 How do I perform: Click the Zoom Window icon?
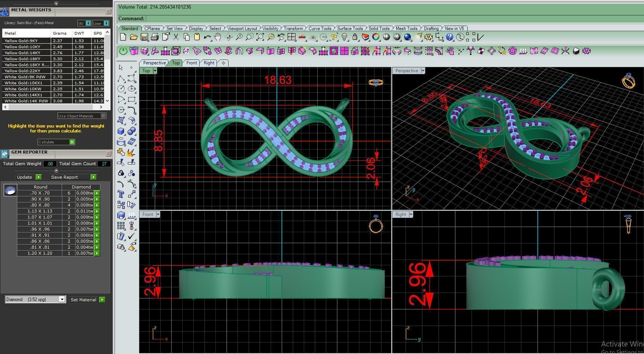click(x=249, y=37)
